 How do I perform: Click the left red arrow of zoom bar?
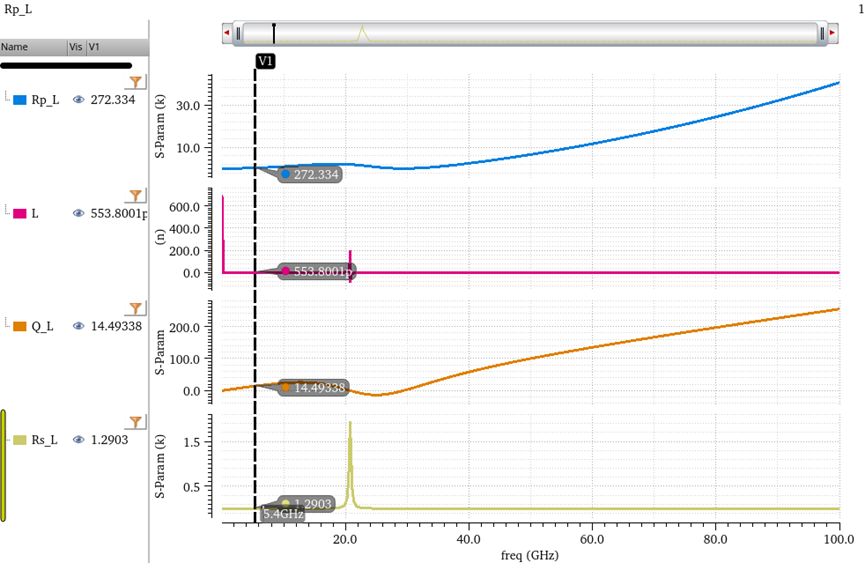226,33
